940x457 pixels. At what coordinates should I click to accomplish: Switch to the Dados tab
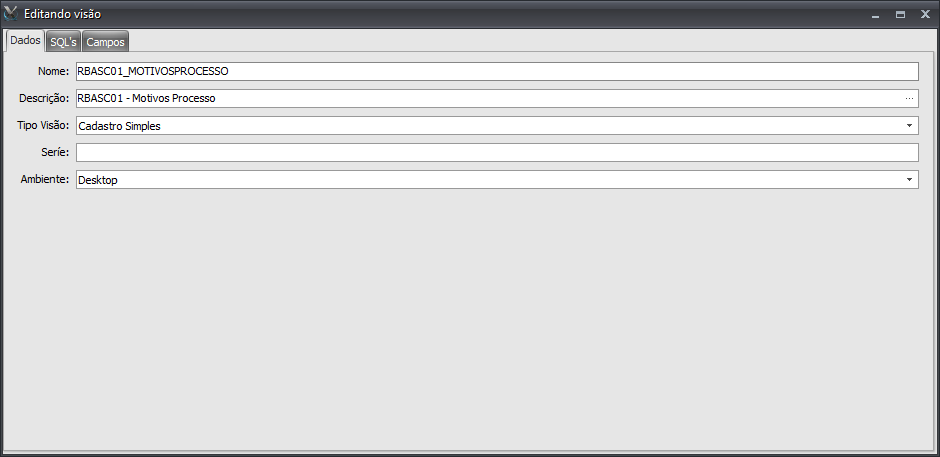pyautogui.click(x=25, y=41)
